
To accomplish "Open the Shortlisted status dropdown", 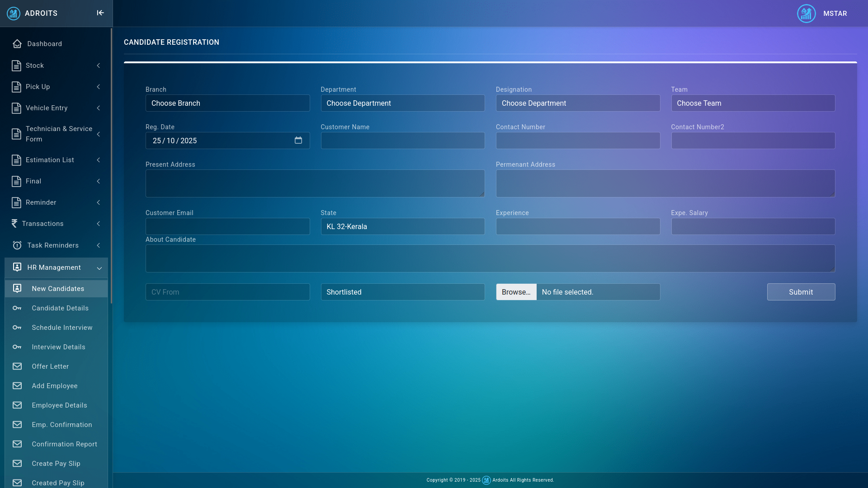I will tap(402, 292).
